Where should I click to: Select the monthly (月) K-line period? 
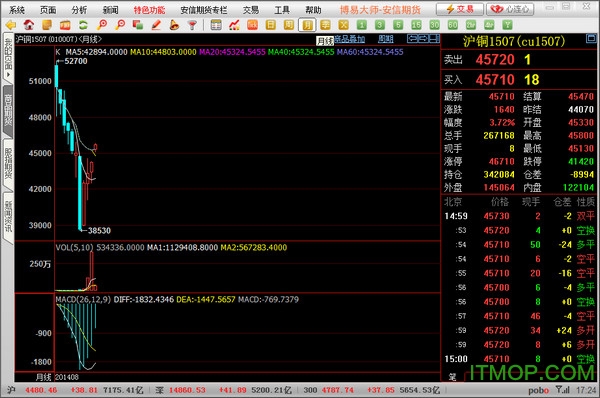pyautogui.click(x=307, y=25)
